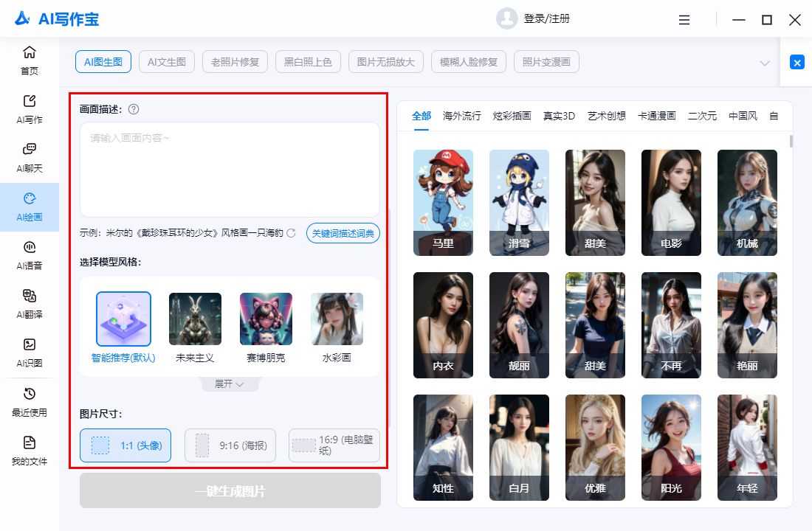This screenshot has height=531, width=812.
Task: Expand more model styles with 展开
Action: (230, 384)
